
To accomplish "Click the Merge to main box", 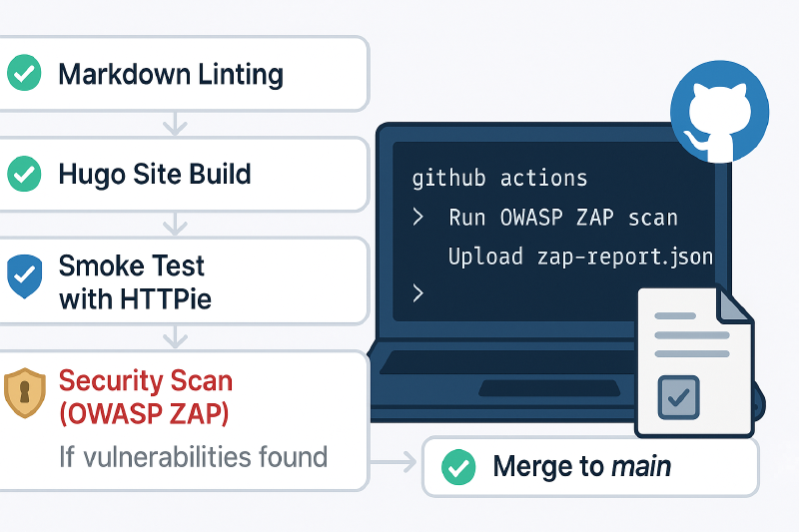I will point(590,467).
